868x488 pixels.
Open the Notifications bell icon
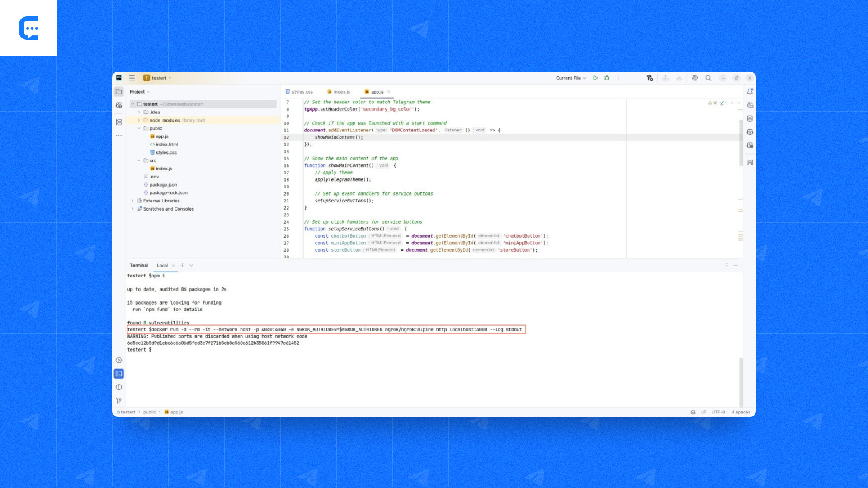(750, 92)
